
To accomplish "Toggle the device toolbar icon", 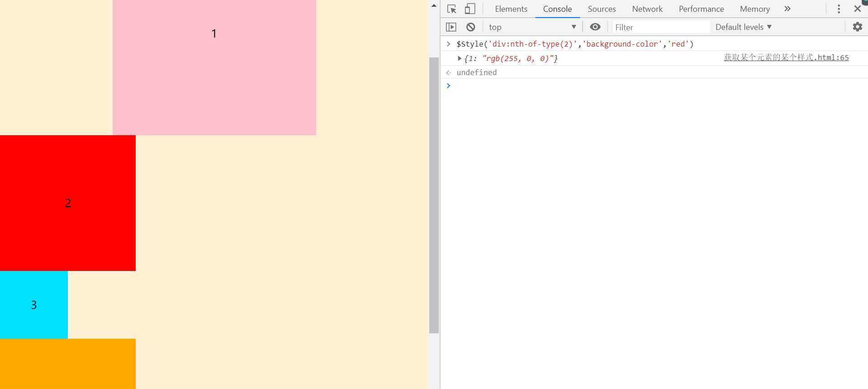I will [470, 9].
